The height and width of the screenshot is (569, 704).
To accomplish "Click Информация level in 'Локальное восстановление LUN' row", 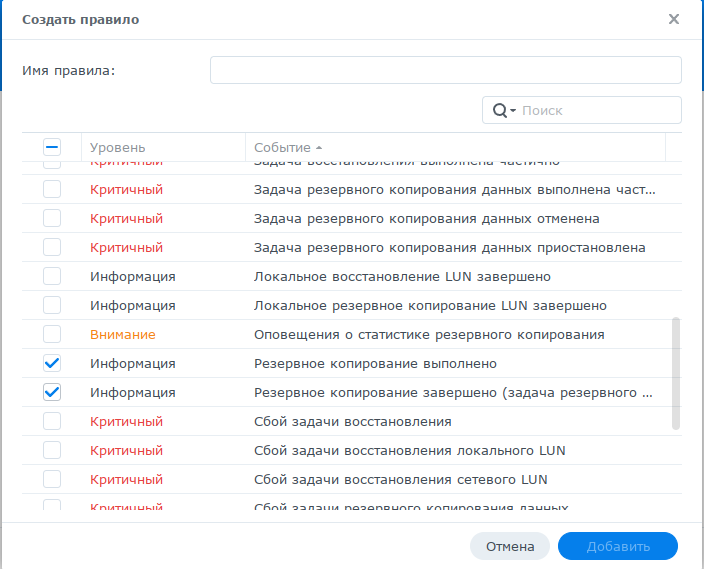I will pos(132,277).
